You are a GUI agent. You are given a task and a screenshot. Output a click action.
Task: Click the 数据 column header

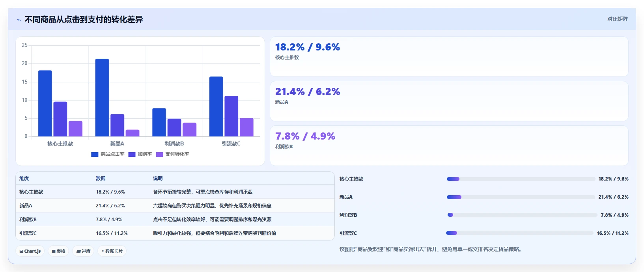point(101,179)
